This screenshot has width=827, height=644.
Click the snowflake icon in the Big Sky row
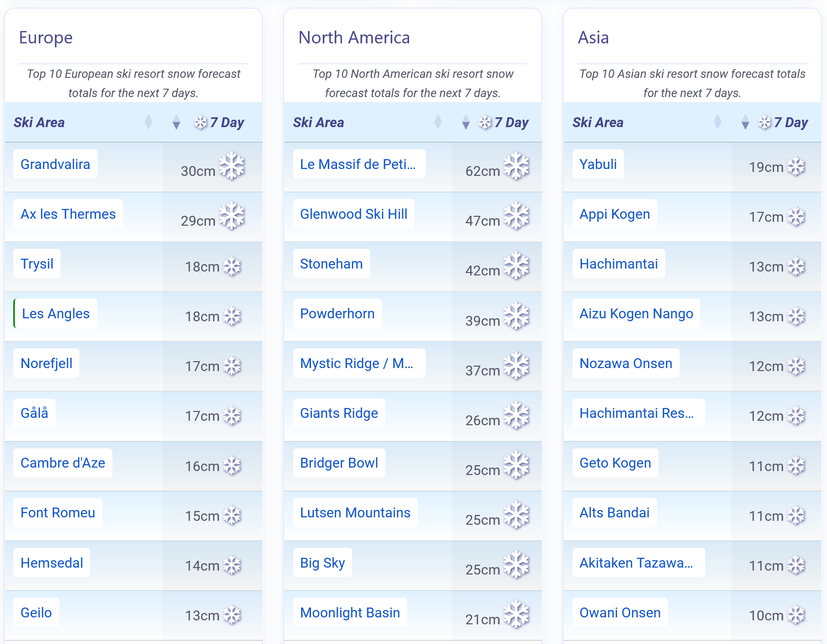point(516,565)
